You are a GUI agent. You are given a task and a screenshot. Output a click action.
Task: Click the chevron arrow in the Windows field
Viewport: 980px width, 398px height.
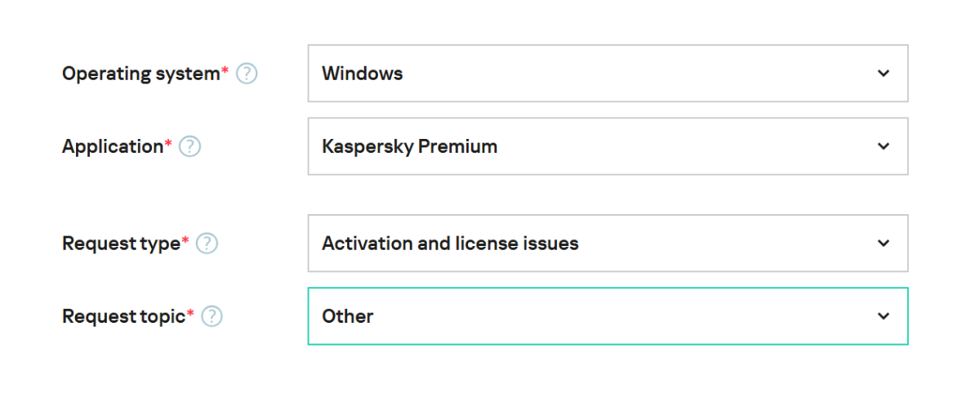click(883, 74)
